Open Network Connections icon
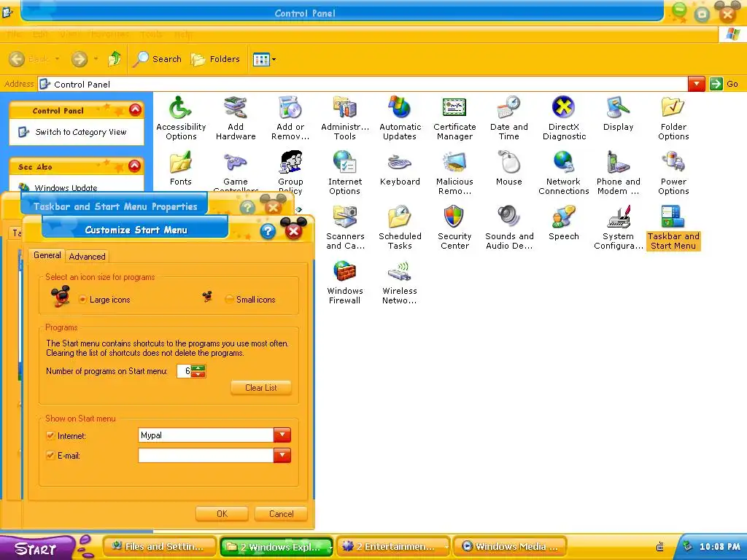Viewport: 747px width, 560px height. tap(564, 172)
